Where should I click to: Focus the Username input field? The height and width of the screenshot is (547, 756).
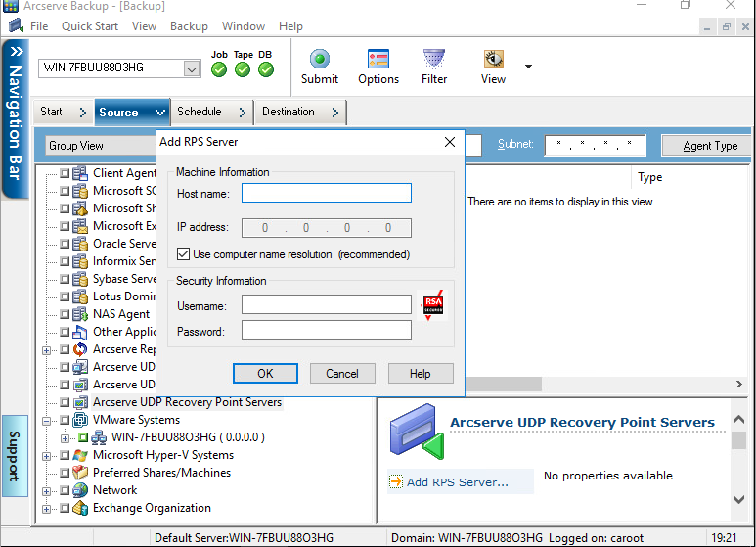[327, 305]
